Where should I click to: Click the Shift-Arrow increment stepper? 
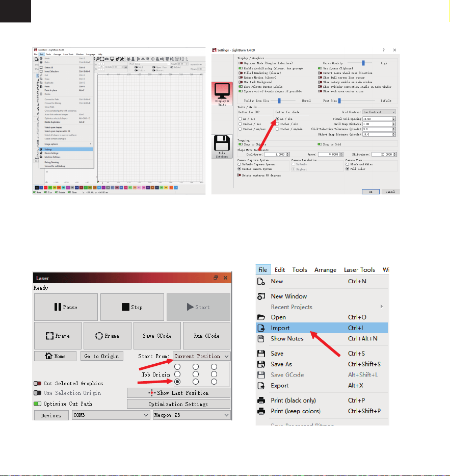[x=395, y=154]
